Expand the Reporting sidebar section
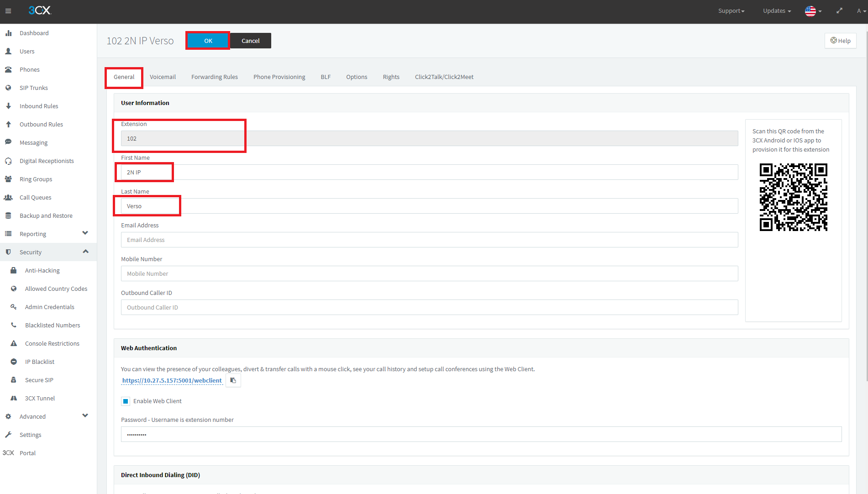868x494 pixels. coord(85,233)
